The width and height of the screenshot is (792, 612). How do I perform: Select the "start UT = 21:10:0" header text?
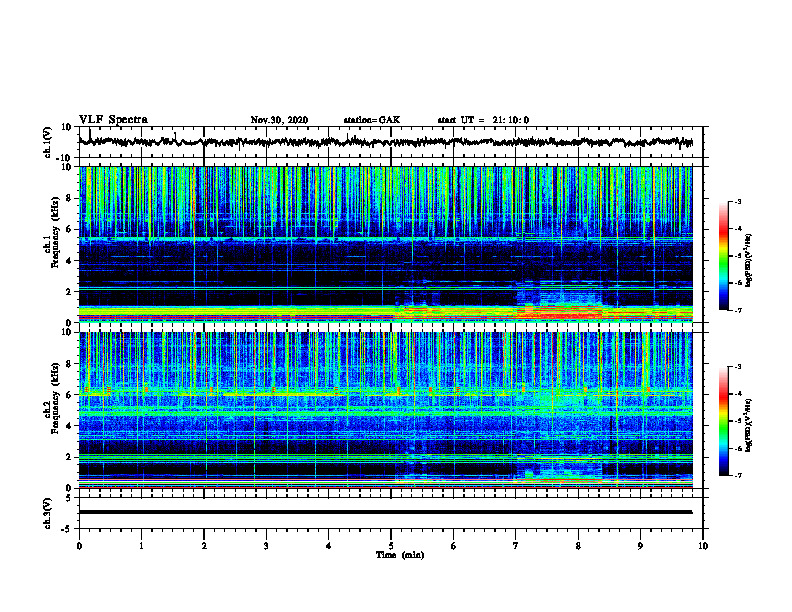click(483, 120)
